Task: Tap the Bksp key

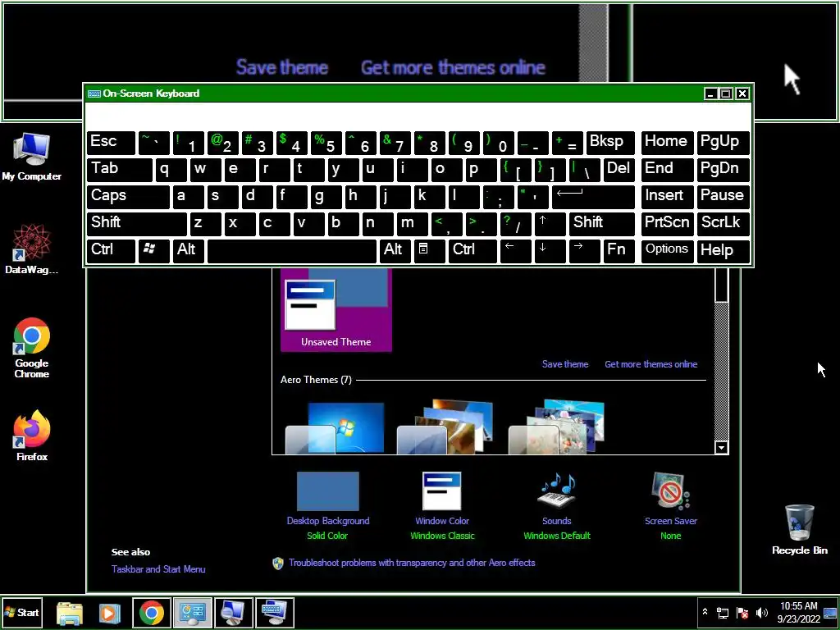Action: click(x=610, y=143)
